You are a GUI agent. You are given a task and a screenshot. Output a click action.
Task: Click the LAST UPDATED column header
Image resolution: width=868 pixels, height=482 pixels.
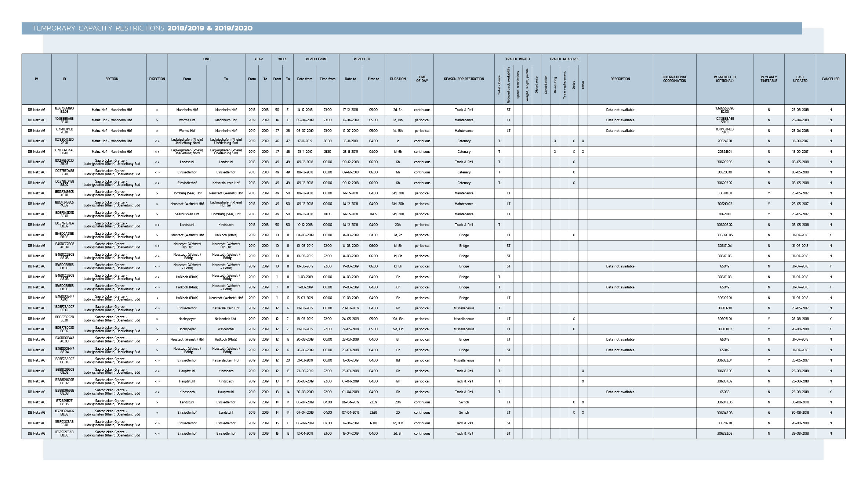800,79
